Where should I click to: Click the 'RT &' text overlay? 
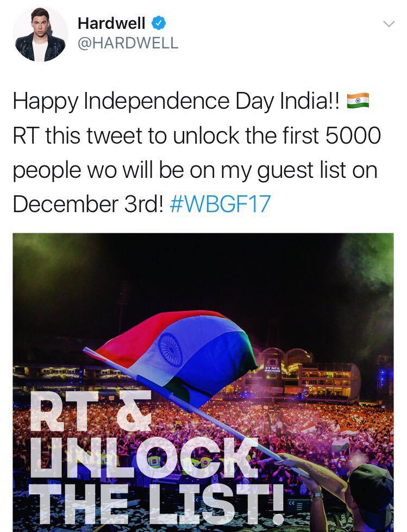click(91, 411)
